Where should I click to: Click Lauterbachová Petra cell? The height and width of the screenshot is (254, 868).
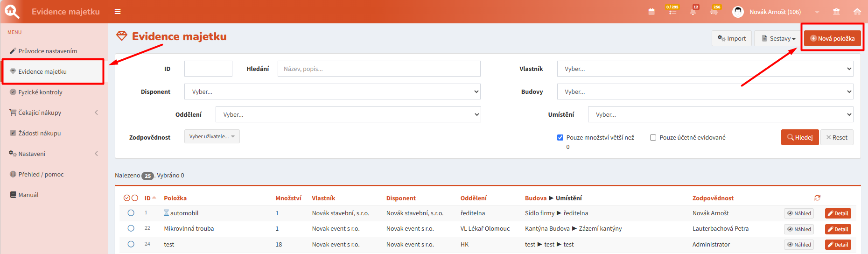[x=721, y=228]
